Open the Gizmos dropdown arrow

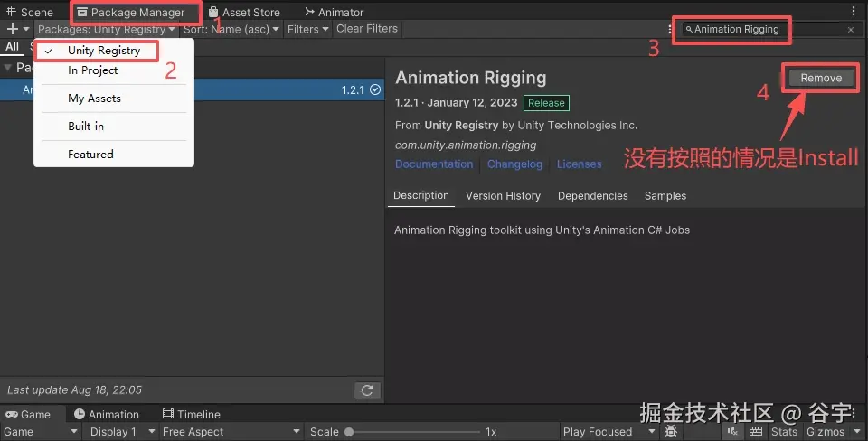pos(857,432)
